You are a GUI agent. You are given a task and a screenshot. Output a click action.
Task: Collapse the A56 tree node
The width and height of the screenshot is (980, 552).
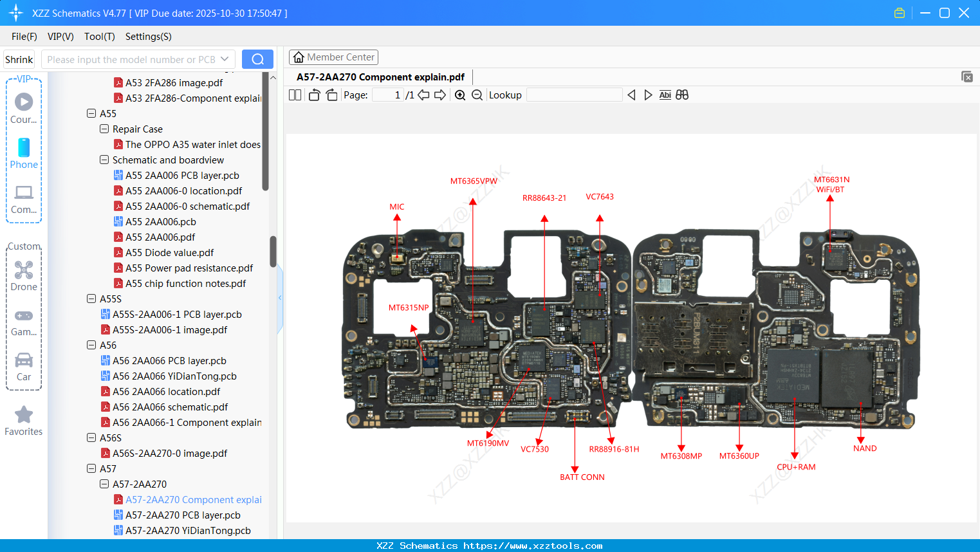pyautogui.click(x=91, y=345)
